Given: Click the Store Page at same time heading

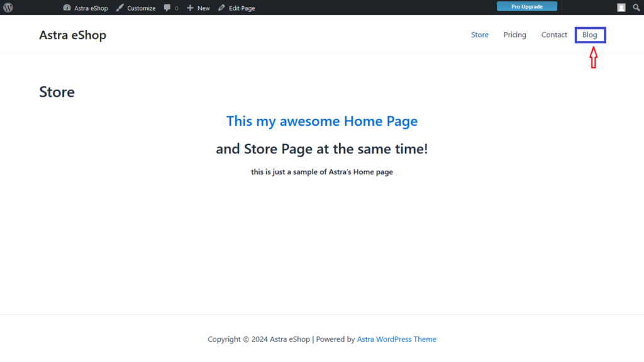Looking at the screenshot, I should pos(321,149).
